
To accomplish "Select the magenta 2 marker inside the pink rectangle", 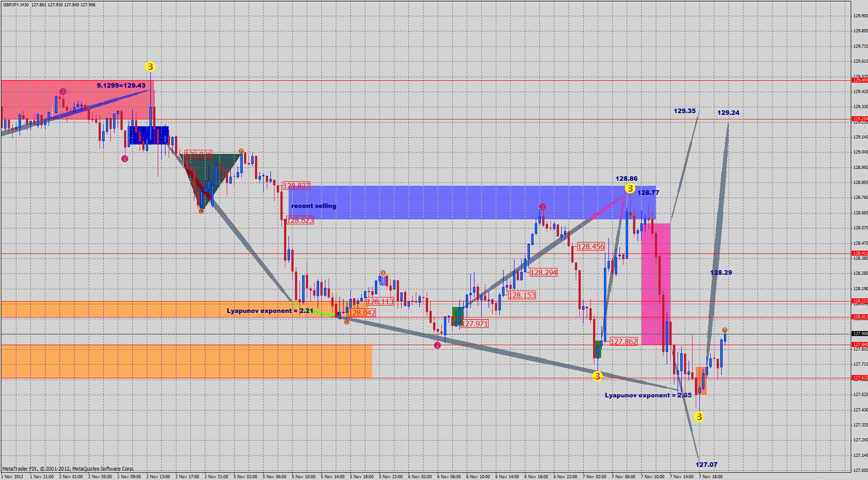I will (x=63, y=92).
